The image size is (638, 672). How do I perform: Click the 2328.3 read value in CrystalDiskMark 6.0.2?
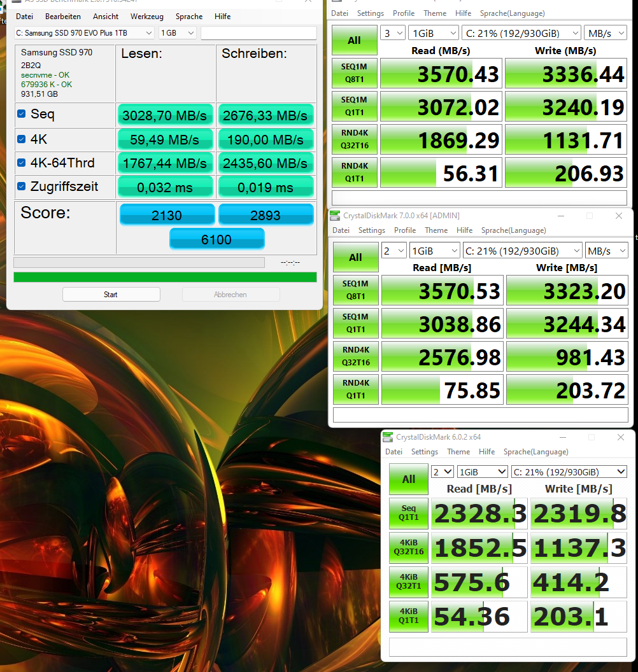pos(479,514)
